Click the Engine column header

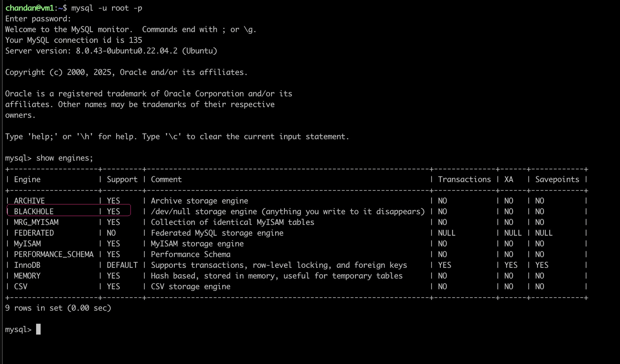click(x=27, y=179)
